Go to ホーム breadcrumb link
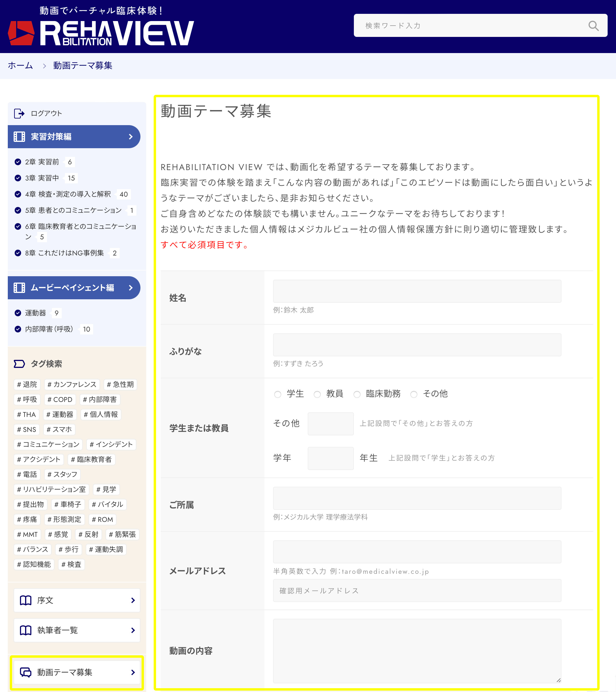The width and height of the screenshot is (616, 692). [20, 66]
